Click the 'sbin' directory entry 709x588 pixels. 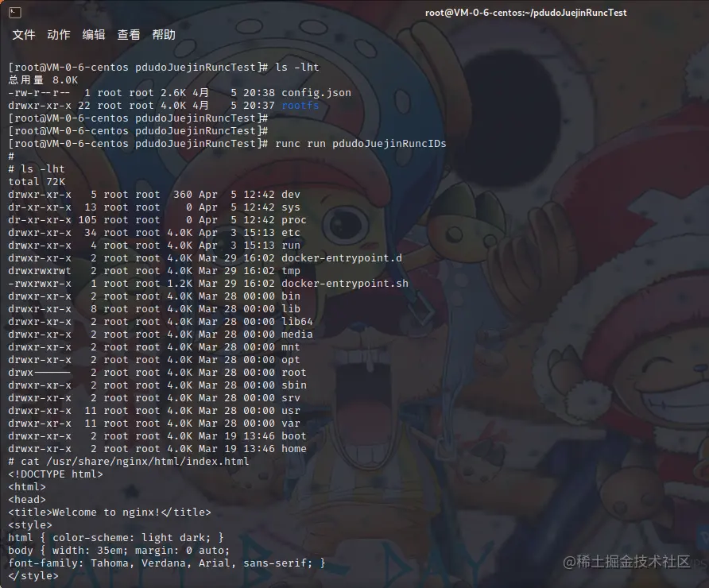[x=294, y=385]
